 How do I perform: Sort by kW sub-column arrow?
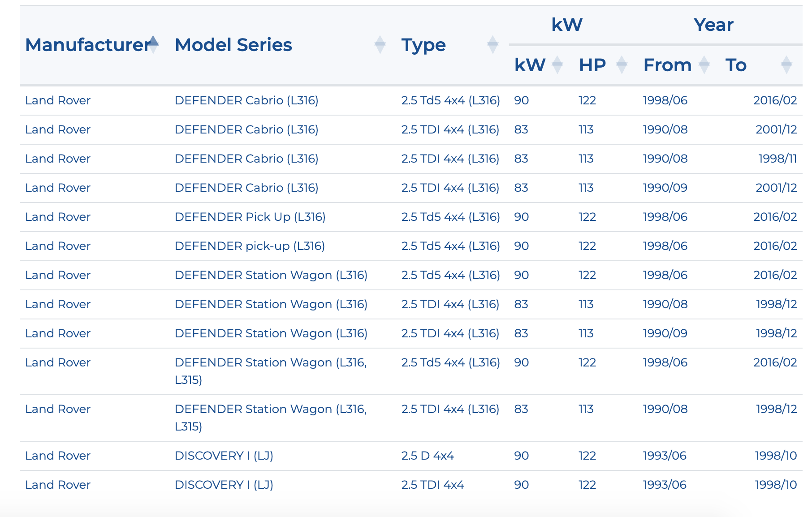557,65
